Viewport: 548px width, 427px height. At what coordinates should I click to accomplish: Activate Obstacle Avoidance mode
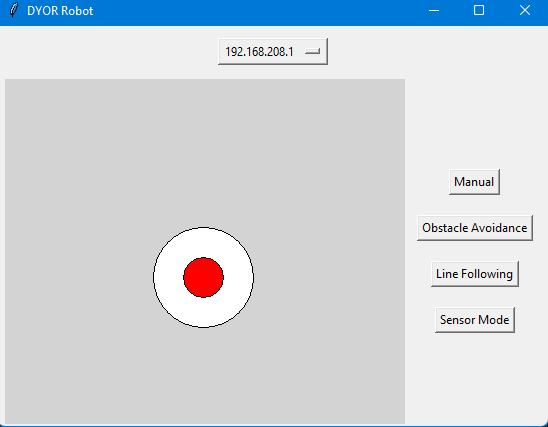tap(475, 228)
